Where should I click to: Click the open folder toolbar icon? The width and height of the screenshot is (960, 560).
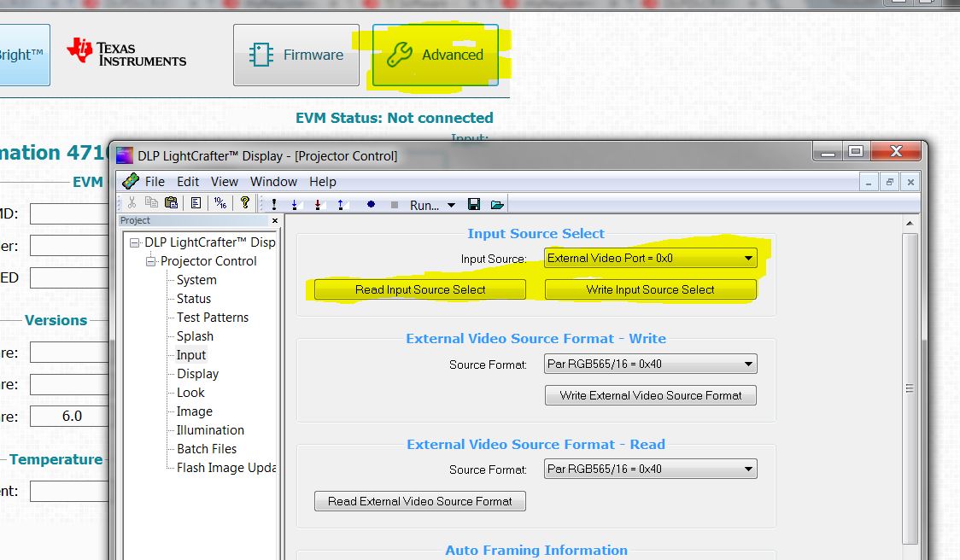497,204
